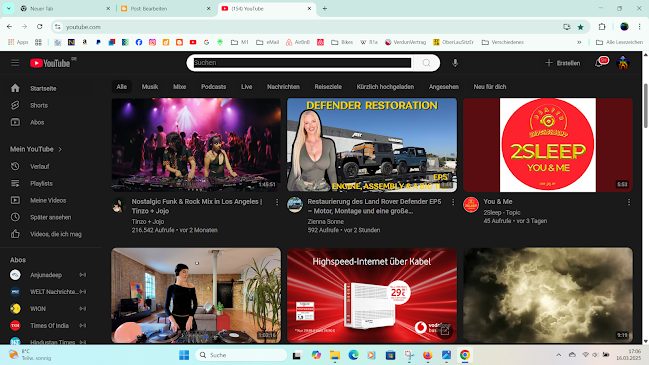Select the Alle filter chip
Screen dimensions: 649x365
(x=122, y=86)
